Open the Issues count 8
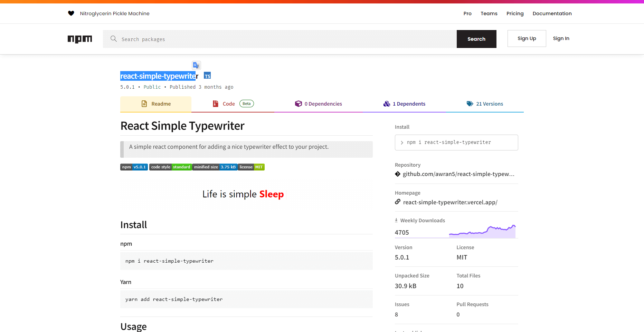This screenshot has width=644, height=332. 396,314
